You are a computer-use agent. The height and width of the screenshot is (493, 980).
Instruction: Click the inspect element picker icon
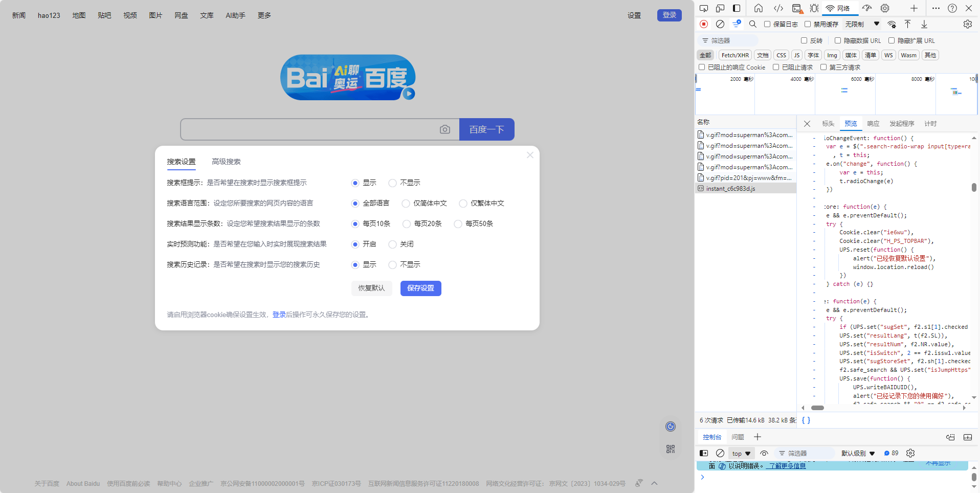704,8
